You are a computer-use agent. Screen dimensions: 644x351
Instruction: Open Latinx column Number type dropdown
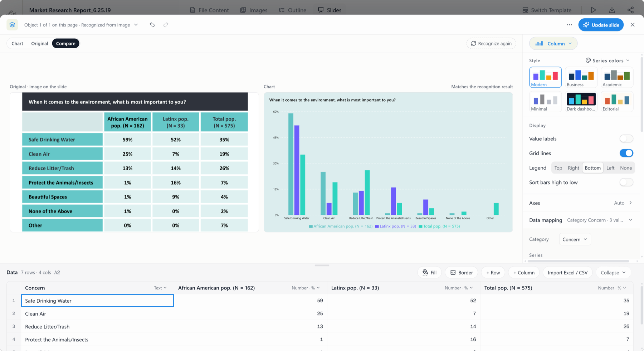[459, 288]
